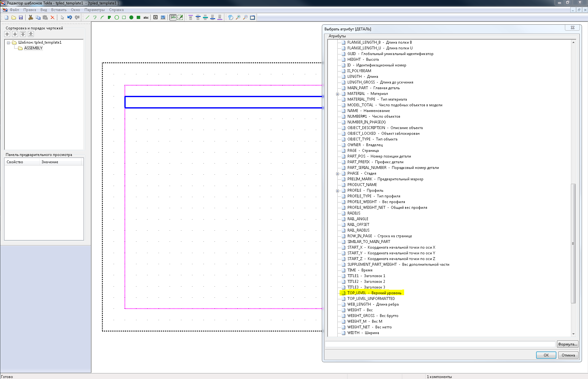Click the red Delete X icon
Viewport: 588px width, 379px height.
[x=53, y=18]
